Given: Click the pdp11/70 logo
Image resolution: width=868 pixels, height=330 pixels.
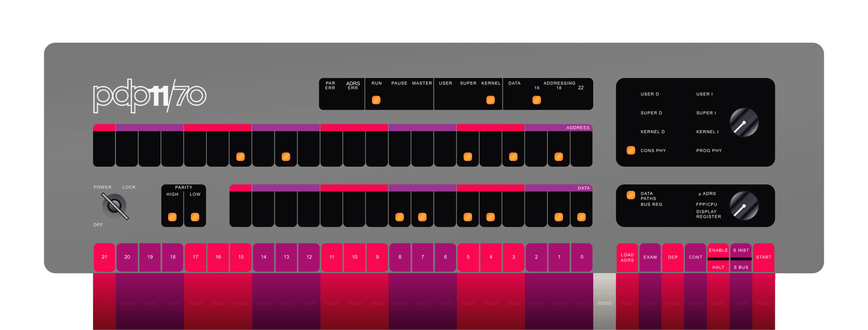Looking at the screenshot, I should tap(150, 96).
